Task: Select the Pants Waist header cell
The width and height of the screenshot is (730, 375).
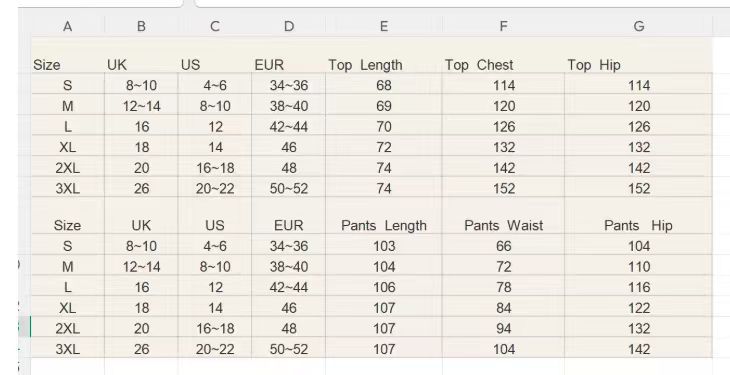Action: coord(503,225)
